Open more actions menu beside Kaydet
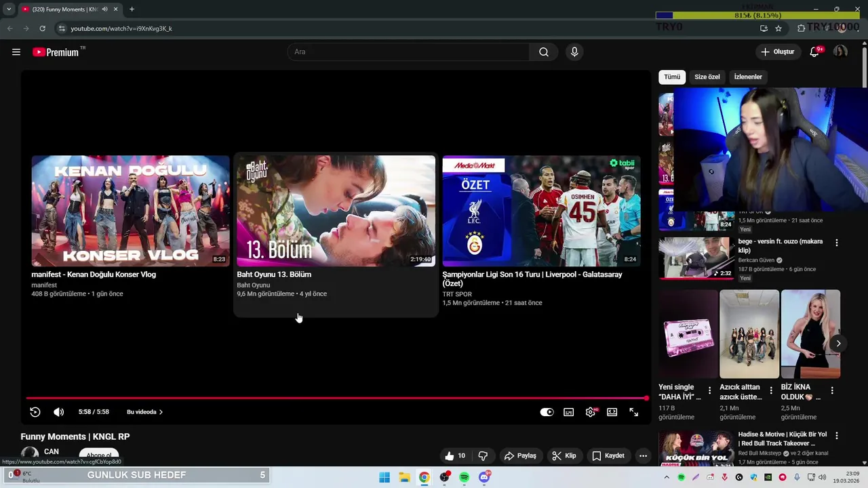 coord(643,456)
